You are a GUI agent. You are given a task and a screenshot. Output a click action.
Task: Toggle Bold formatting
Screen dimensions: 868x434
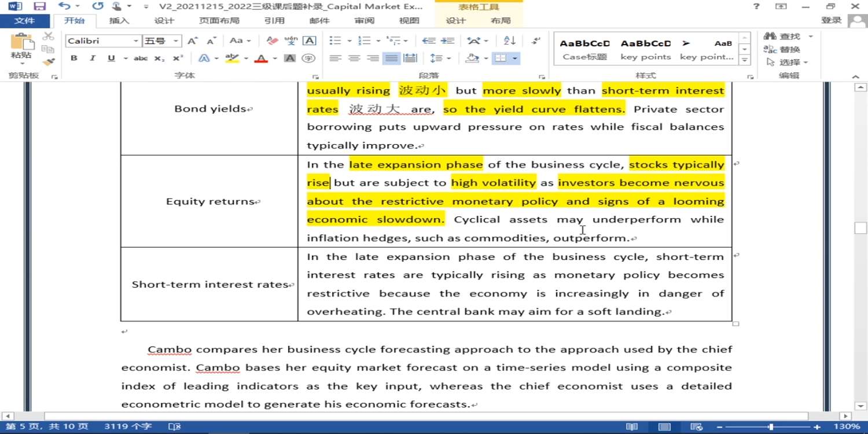(x=74, y=58)
